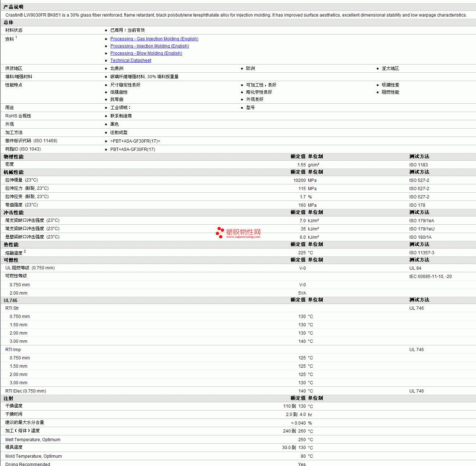Click the 1.55 g/cm³ density value

point(308,165)
